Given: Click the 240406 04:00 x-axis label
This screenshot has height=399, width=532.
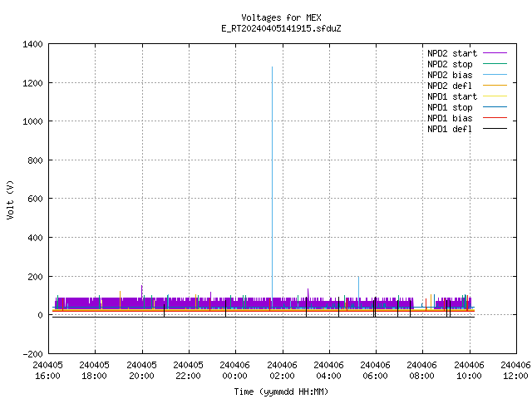Looking at the screenshot, I should 329,371.
